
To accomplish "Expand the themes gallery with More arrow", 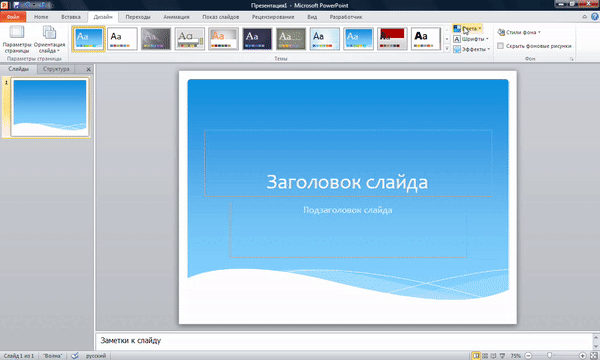I will [x=447, y=48].
